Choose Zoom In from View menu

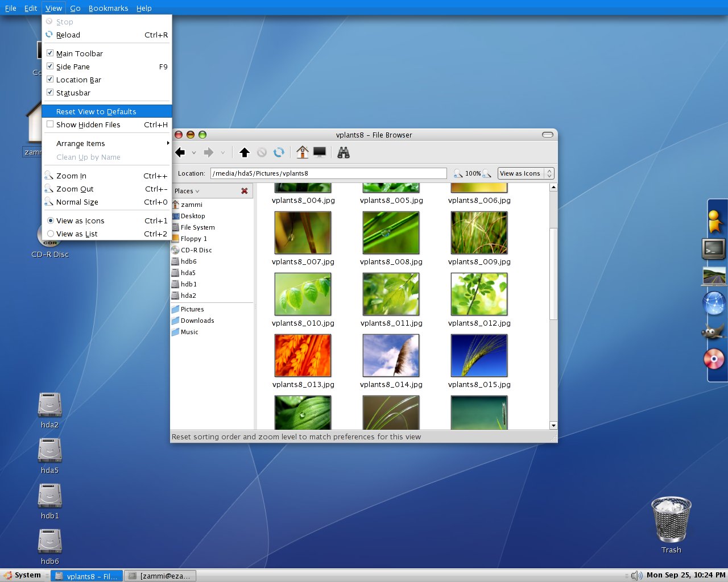click(107, 176)
